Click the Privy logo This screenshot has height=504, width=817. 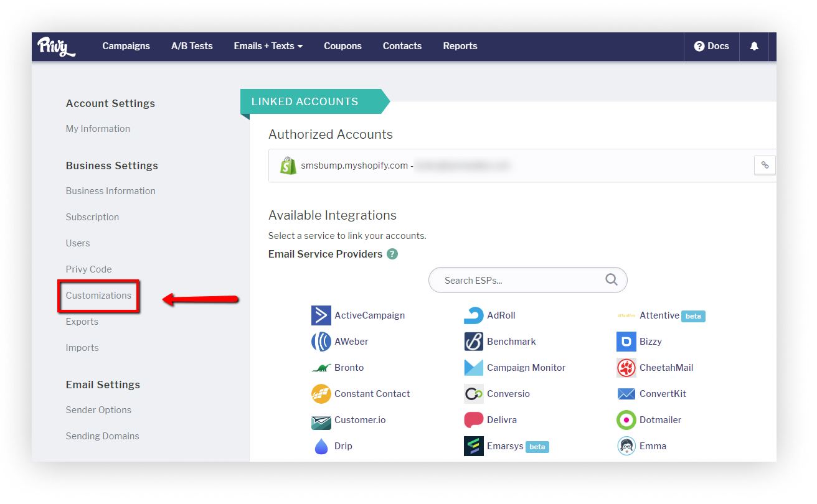click(x=57, y=47)
